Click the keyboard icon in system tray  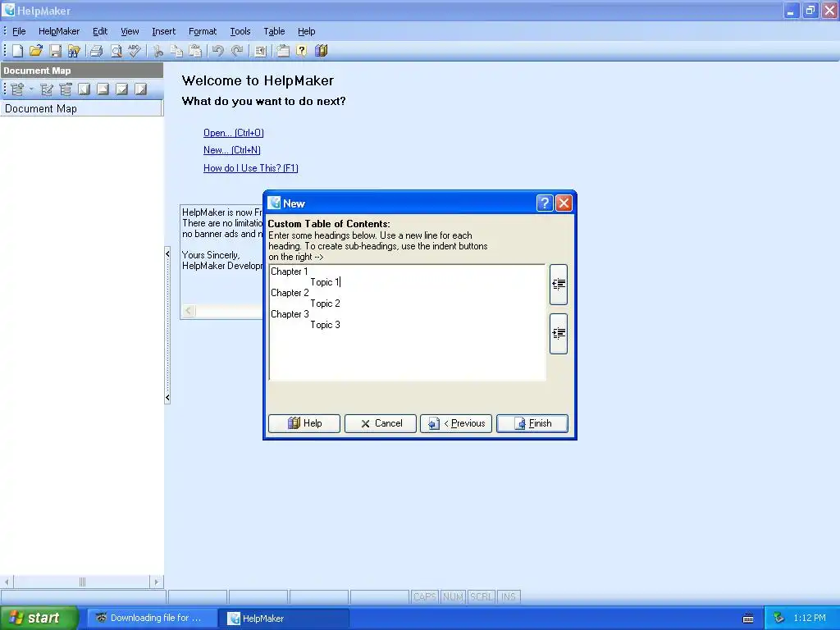[x=748, y=619]
